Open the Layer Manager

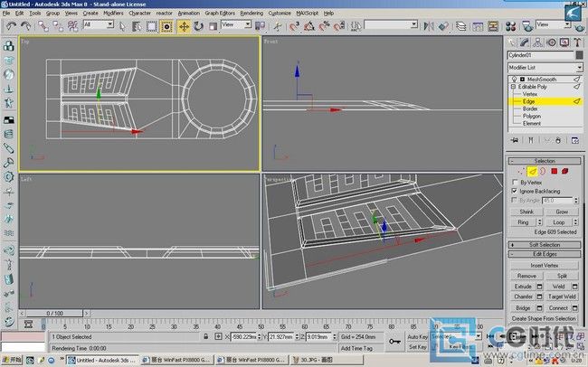point(460,26)
